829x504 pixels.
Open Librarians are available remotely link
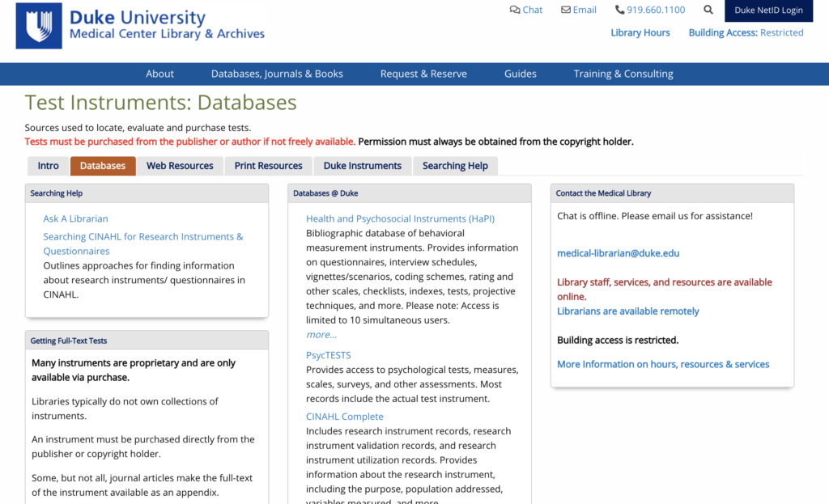(628, 311)
